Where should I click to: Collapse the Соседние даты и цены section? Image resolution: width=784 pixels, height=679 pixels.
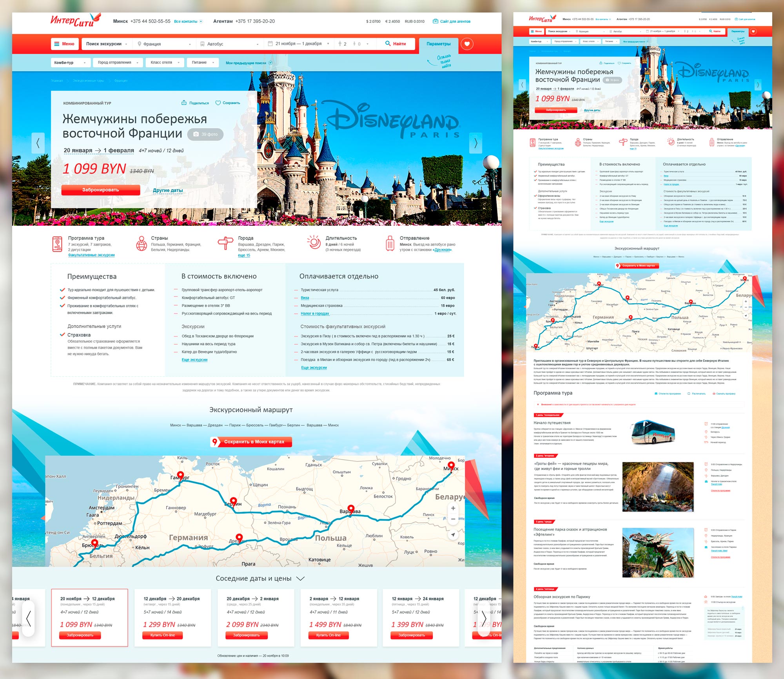301,579
